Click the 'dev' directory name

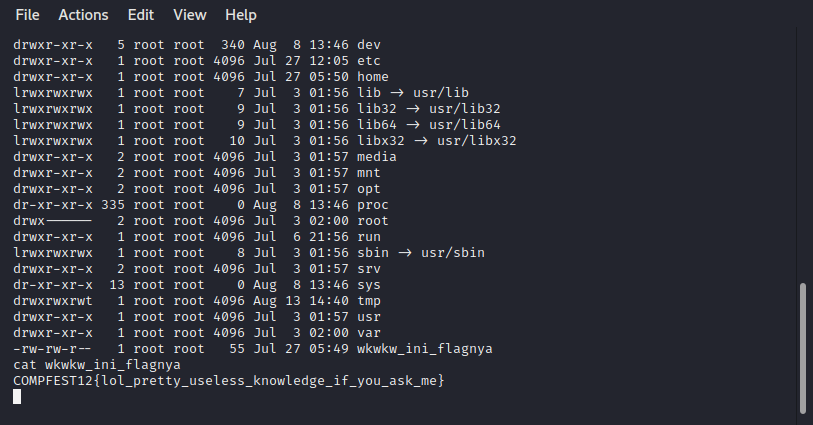click(369, 45)
